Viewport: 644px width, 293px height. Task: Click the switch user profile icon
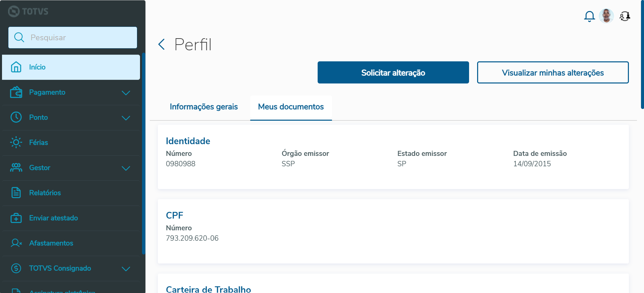(625, 16)
